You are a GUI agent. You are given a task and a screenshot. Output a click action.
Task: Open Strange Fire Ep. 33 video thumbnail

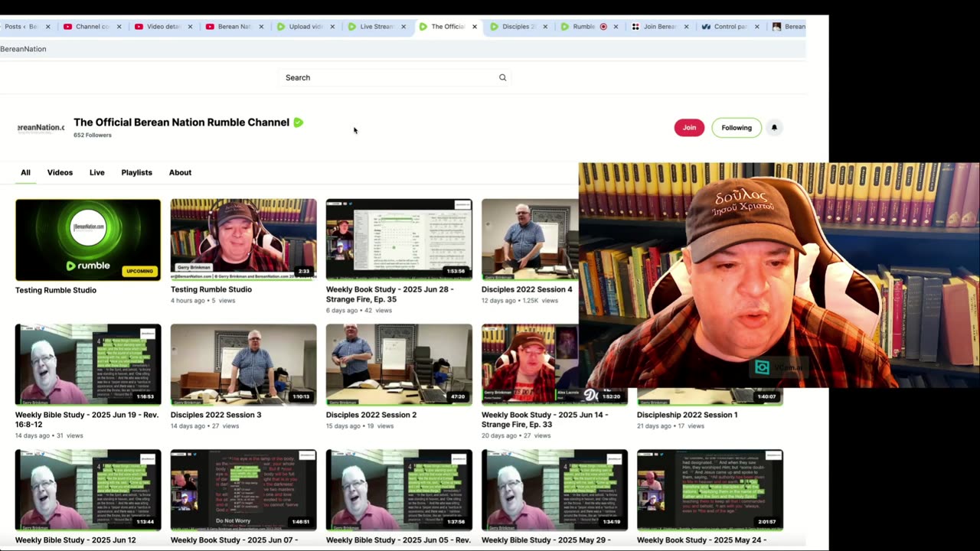530,364
